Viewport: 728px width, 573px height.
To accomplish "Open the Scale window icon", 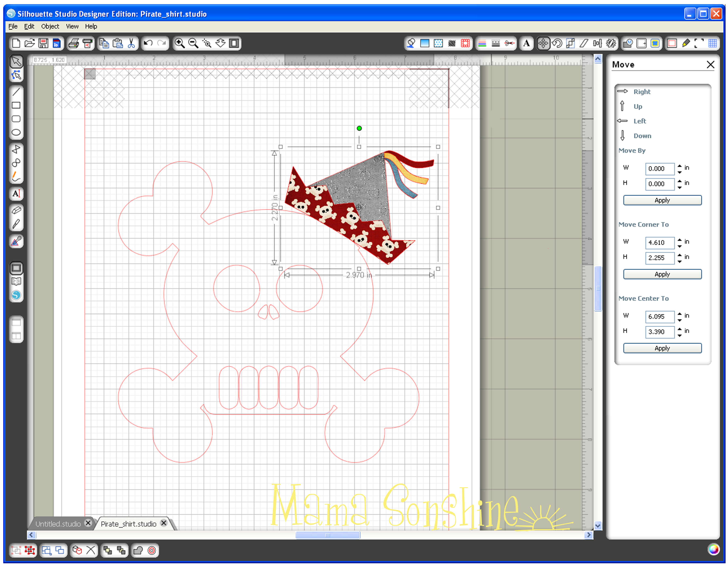I will tap(570, 43).
